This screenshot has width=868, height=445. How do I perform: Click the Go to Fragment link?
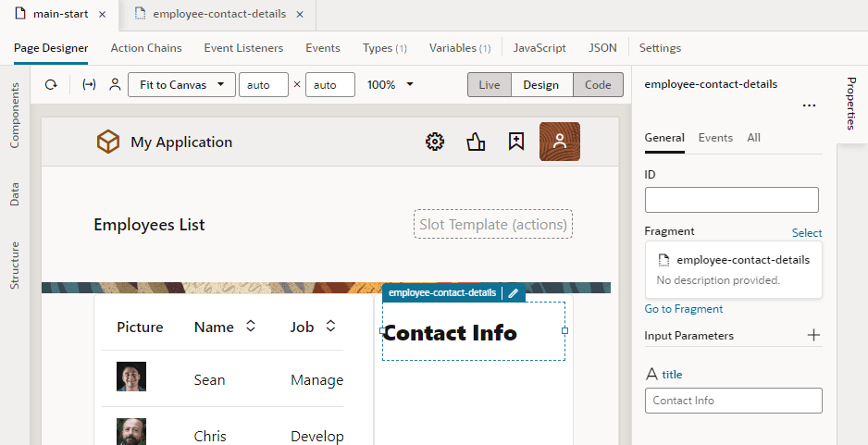[684, 309]
